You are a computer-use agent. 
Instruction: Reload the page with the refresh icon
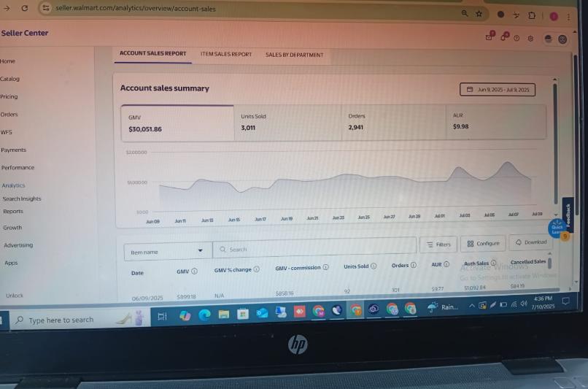[x=25, y=8]
